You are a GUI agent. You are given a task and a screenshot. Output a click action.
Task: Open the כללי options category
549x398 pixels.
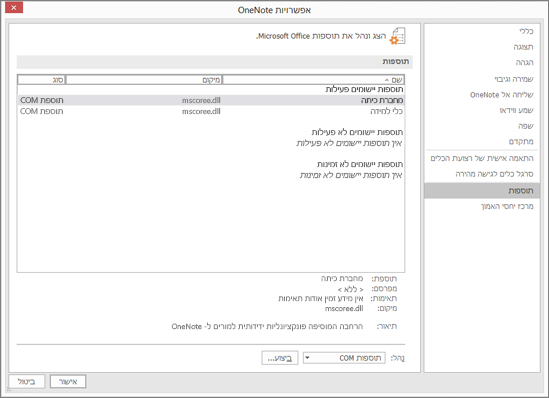pyautogui.click(x=526, y=31)
